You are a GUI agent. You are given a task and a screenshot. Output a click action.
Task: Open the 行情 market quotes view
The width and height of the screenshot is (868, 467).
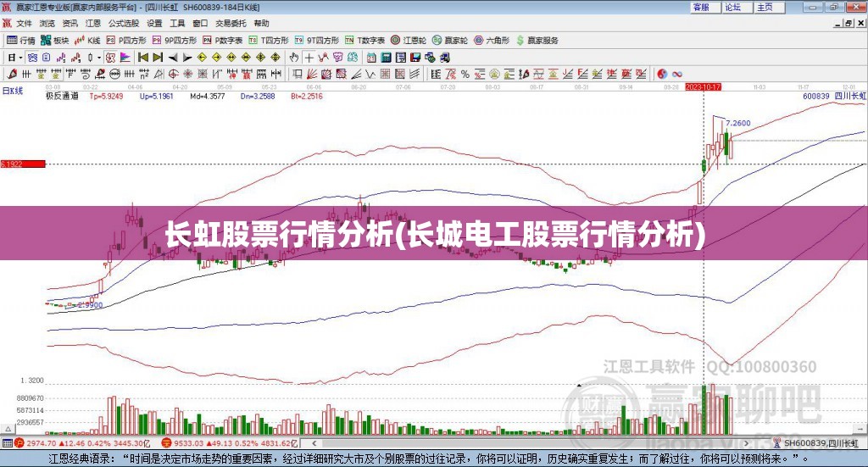pos(20,41)
